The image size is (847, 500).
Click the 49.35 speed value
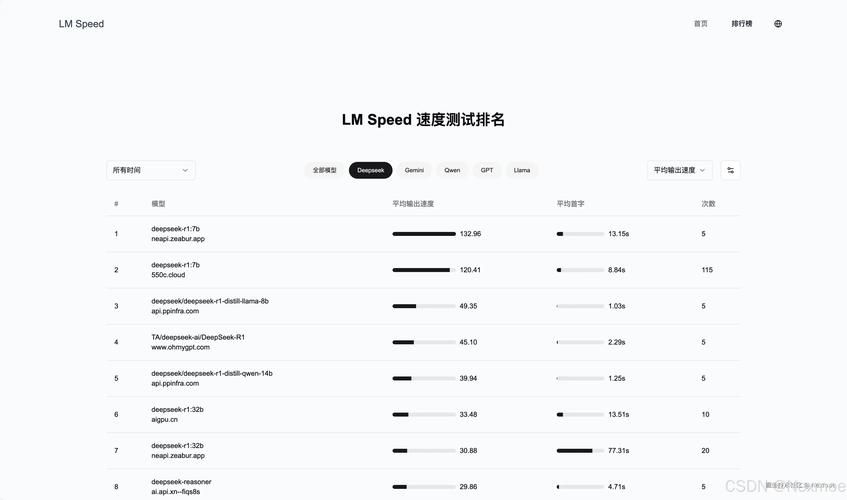pyautogui.click(x=468, y=306)
